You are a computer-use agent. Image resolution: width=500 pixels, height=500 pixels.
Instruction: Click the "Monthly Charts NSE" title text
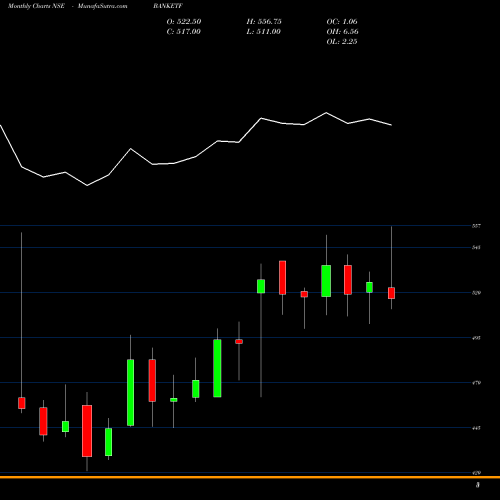[36, 6]
